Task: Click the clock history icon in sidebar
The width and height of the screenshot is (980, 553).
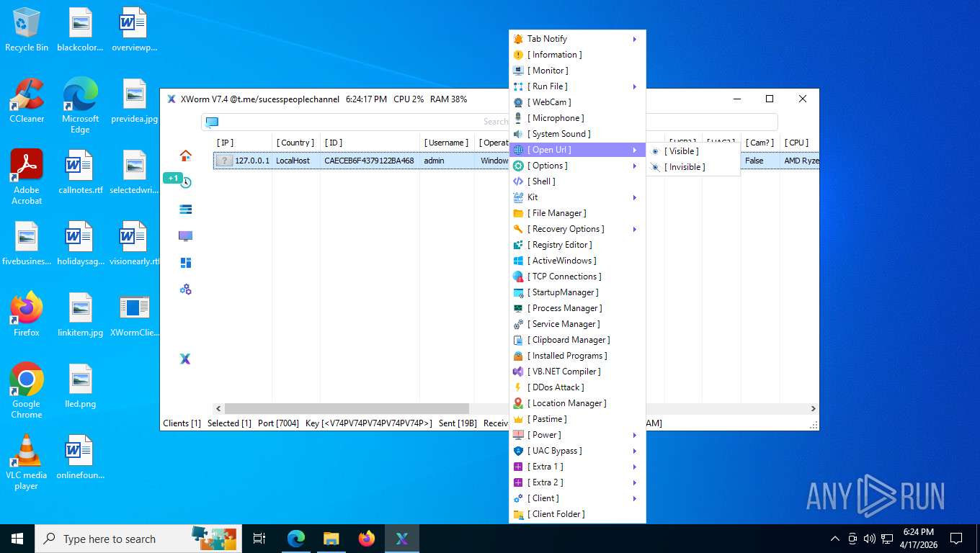Action: (186, 182)
